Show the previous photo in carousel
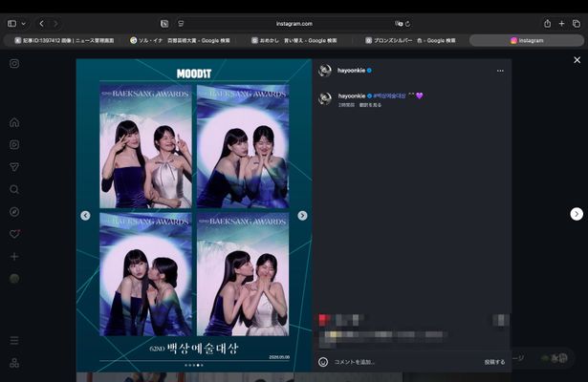 coord(85,215)
